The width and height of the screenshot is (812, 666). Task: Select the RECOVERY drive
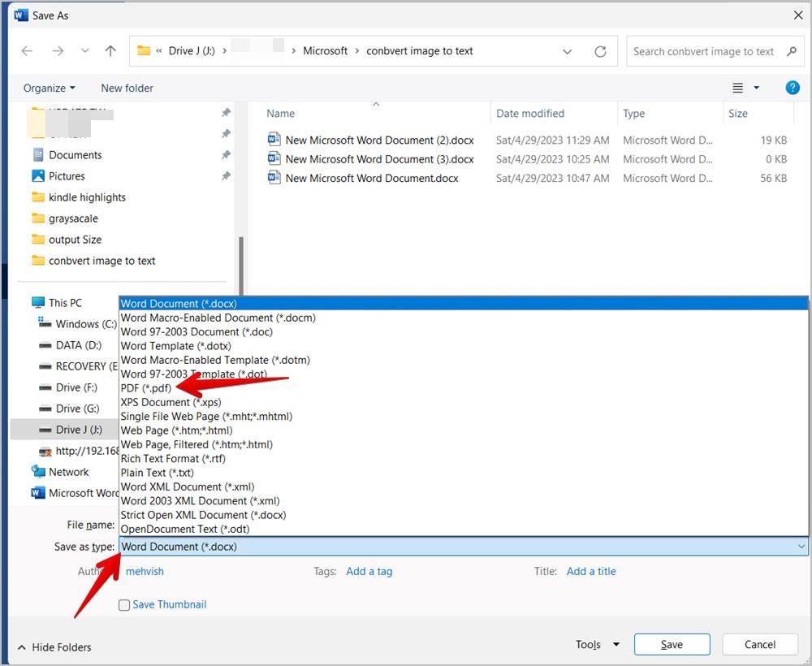(87, 366)
